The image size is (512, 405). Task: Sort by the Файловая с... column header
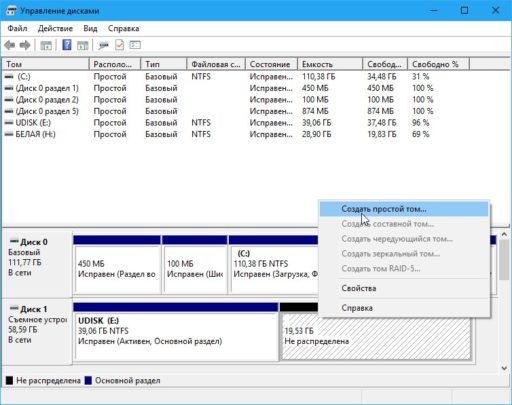pyautogui.click(x=216, y=64)
